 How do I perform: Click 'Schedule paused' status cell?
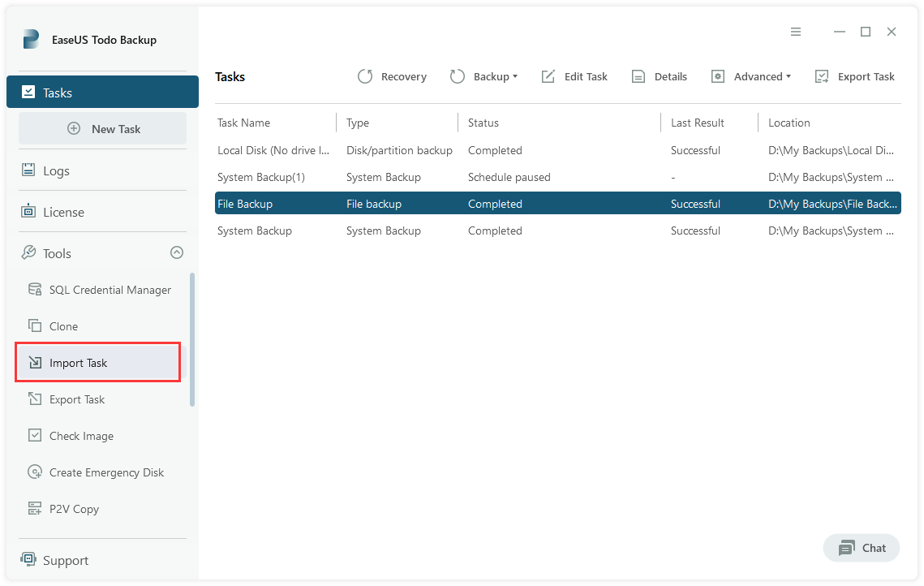[x=509, y=178]
